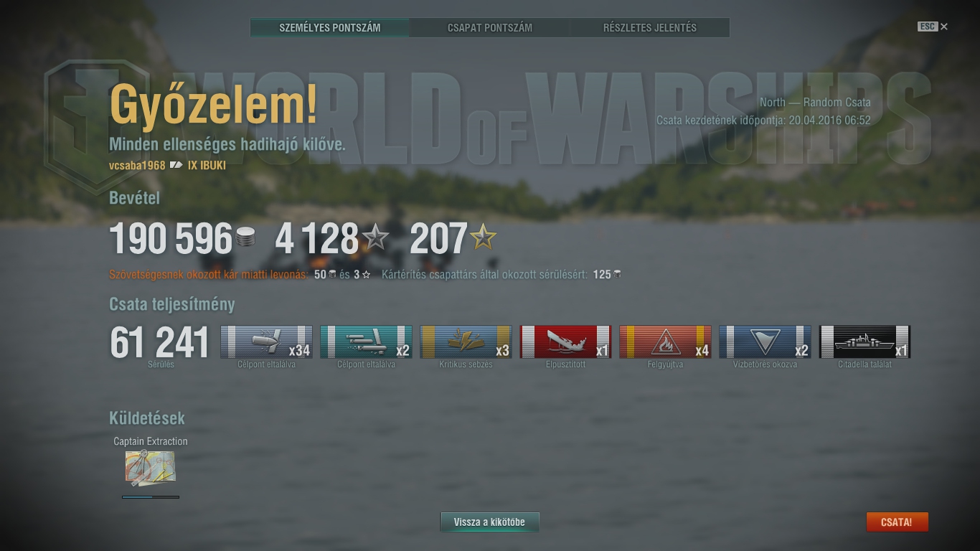Select the Személyes pontszám tab
Screen dimensions: 980x551
tap(330, 28)
